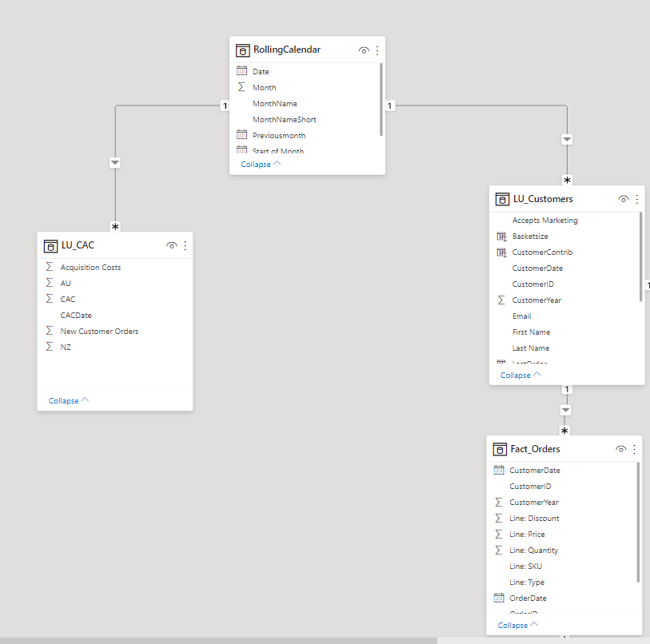Open LU_Customers more options menu
This screenshot has width=650, height=644.
coord(637,199)
